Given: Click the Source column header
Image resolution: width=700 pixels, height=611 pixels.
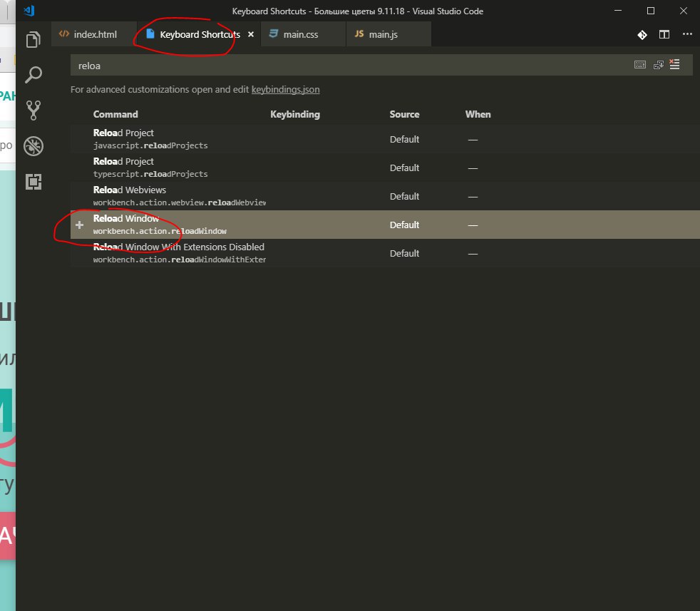Looking at the screenshot, I should 404,114.
